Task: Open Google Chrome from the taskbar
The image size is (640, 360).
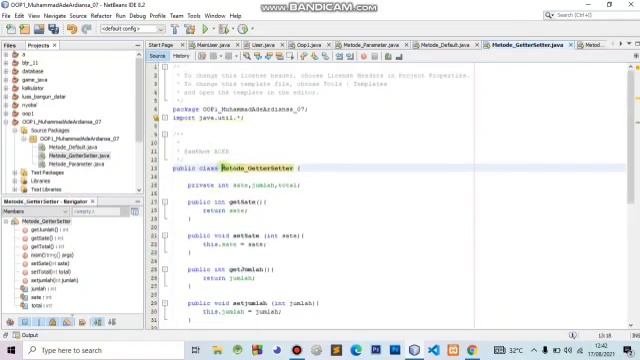Action: [472, 350]
